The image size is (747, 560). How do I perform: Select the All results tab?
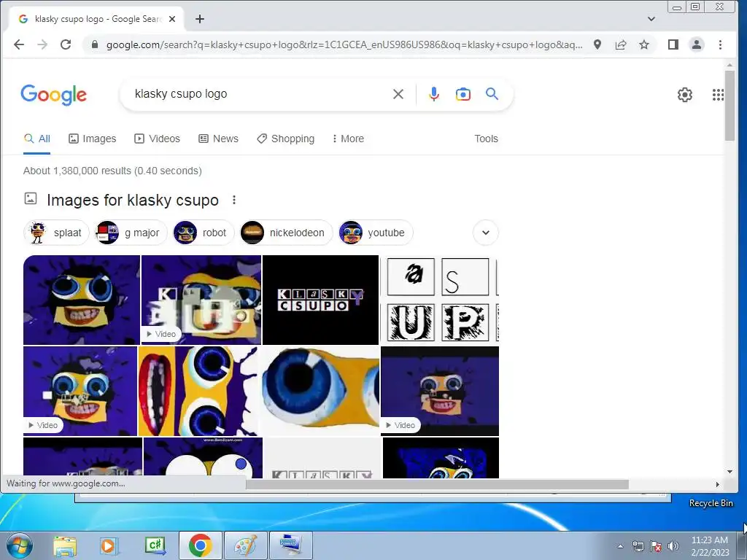pyautogui.click(x=37, y=139)
